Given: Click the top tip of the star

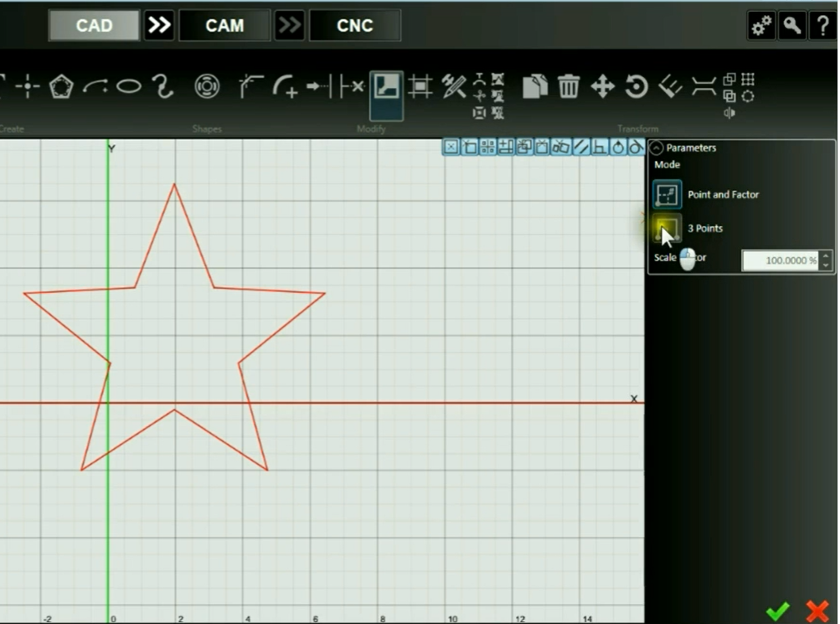Looking at the screenshot, I should [x=174, y=184].
